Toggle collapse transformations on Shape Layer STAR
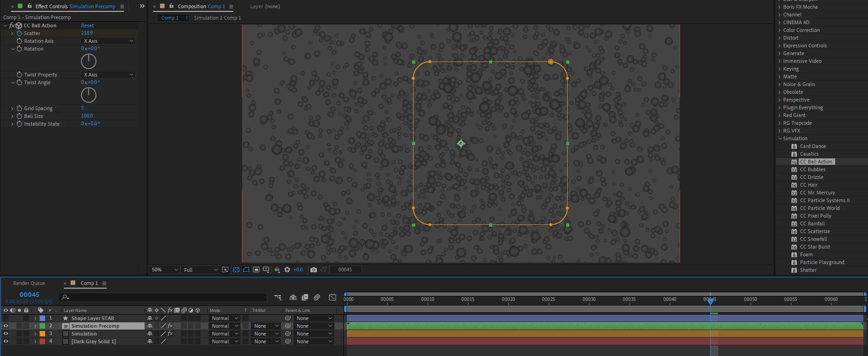Viewport: 868px width, 356px height. [x=156, y=318]
